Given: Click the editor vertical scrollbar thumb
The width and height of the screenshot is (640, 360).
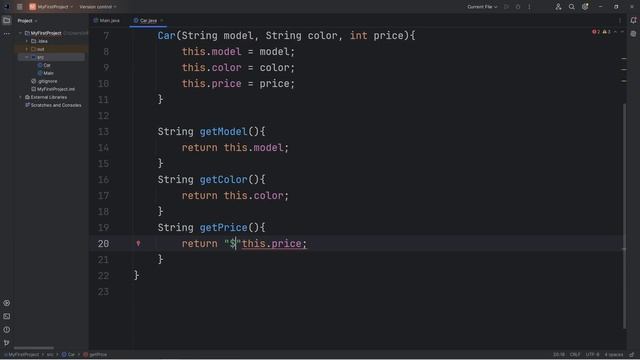Looking at the screenshot, I should coord(624,216).
